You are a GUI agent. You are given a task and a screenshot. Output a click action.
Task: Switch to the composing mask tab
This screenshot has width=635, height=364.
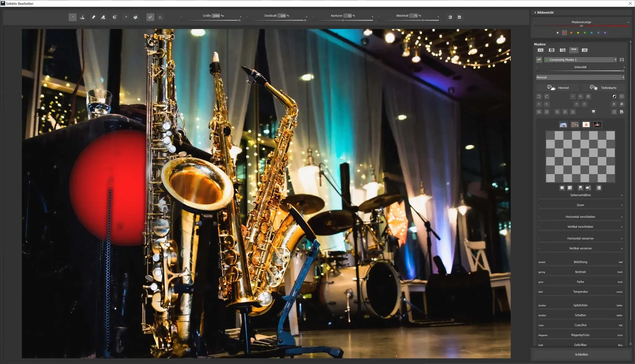click(x=574, y=50)
